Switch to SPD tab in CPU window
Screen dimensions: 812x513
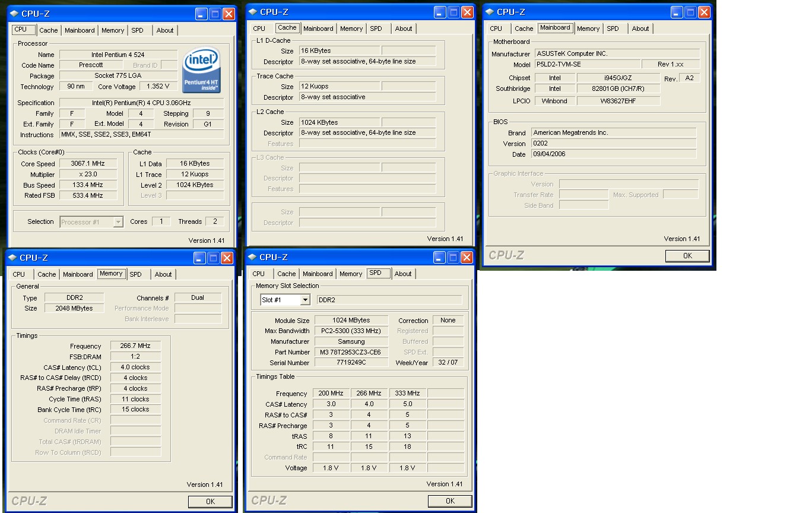137,30
